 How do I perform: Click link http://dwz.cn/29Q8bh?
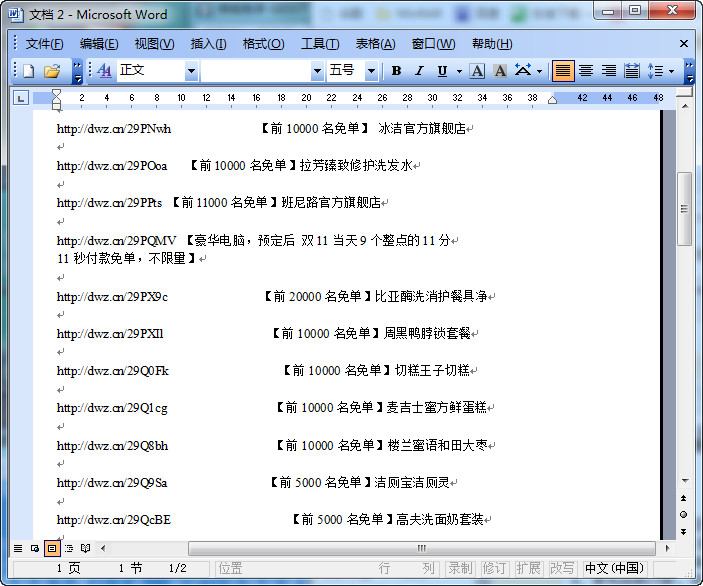(x=113, y=446)
